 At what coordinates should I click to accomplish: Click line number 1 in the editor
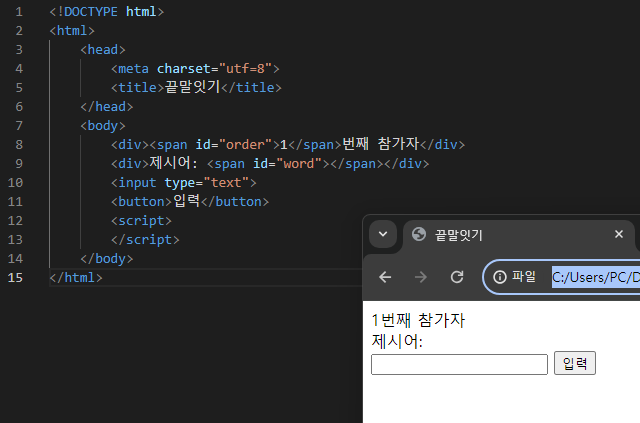[x=19, y=12]
